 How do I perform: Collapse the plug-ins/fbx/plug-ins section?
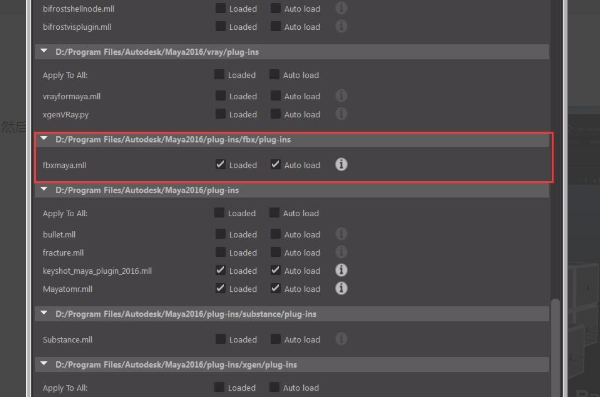[44, 138]
